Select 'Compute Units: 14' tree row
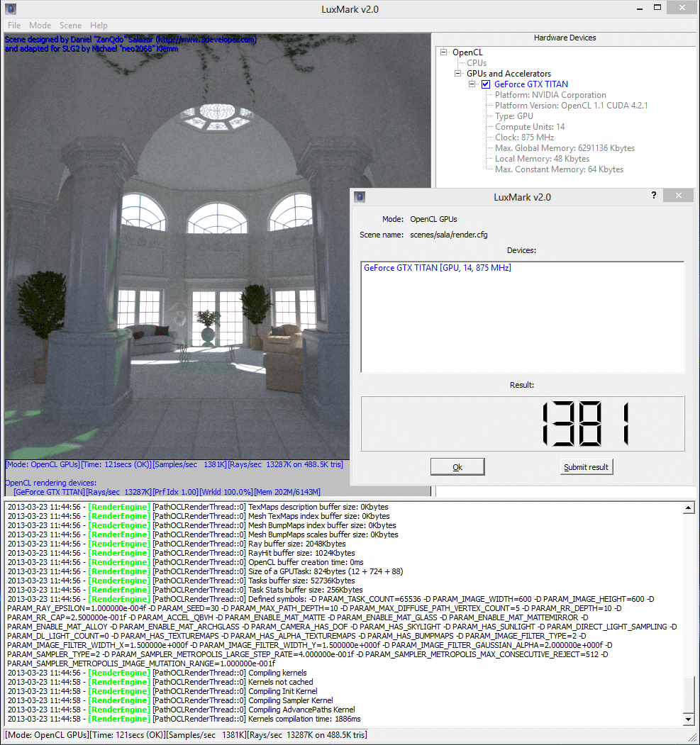The image size is (700, 745). [529, 127]
